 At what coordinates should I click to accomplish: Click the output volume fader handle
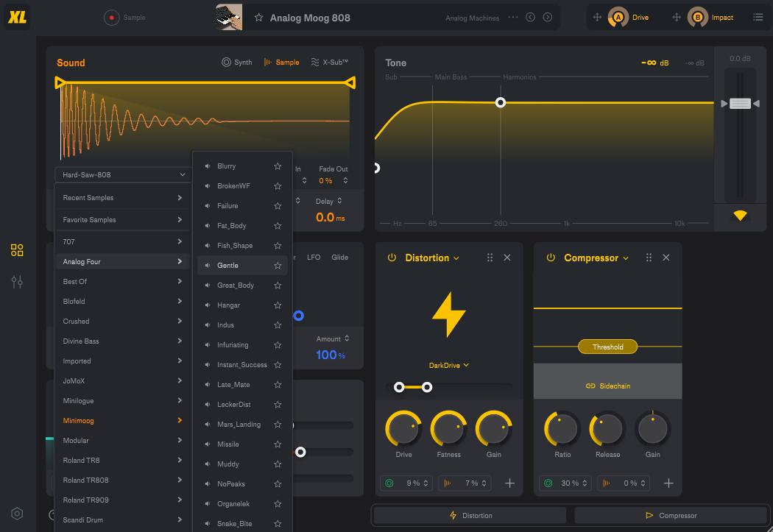pyautogui.click(x=740, y=104)
